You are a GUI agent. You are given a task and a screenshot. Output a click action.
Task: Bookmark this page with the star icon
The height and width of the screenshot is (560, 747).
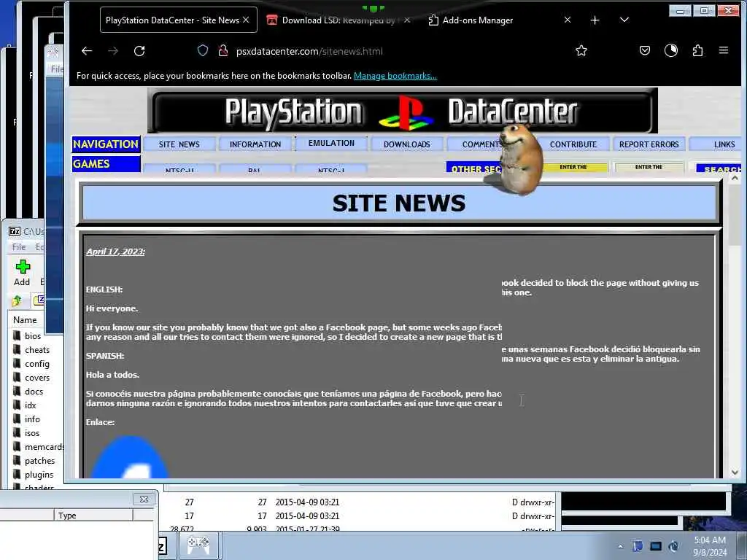tap(581, 50)
